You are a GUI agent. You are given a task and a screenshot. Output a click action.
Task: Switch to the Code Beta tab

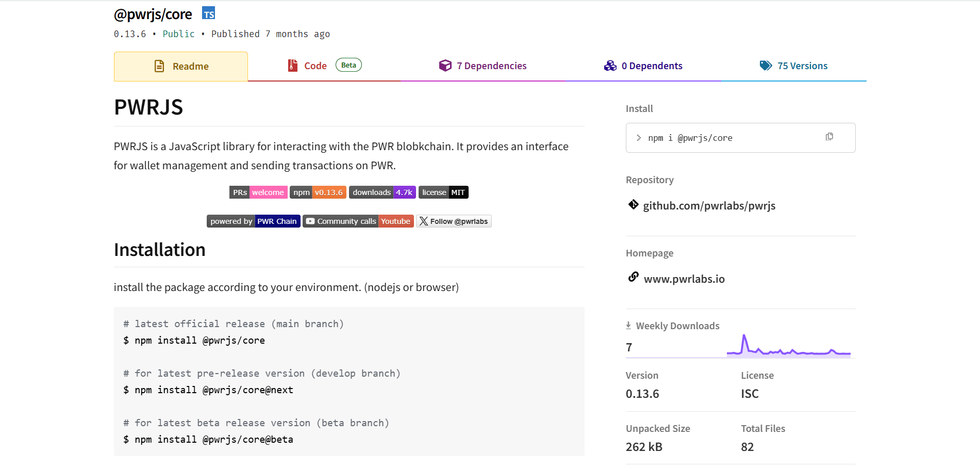[315, 66]
